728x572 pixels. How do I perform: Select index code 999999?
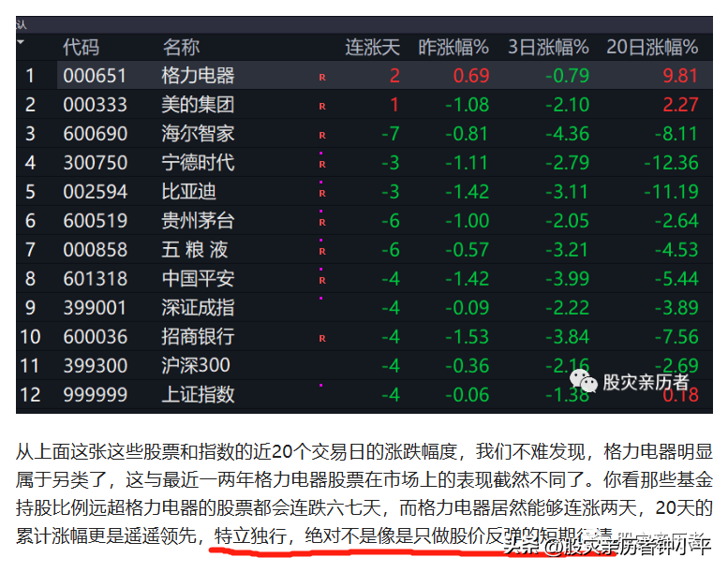tap(95, 395)
